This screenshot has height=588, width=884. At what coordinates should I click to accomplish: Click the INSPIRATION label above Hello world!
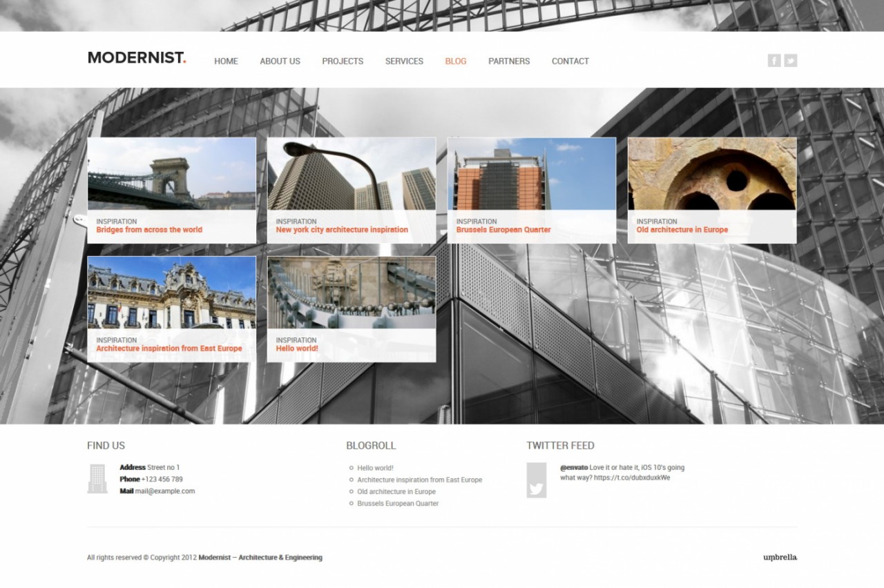point(296,340)
